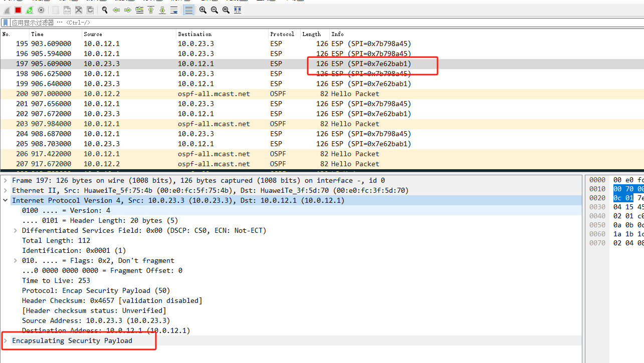Sort by the Length column header

click(315, 34)
